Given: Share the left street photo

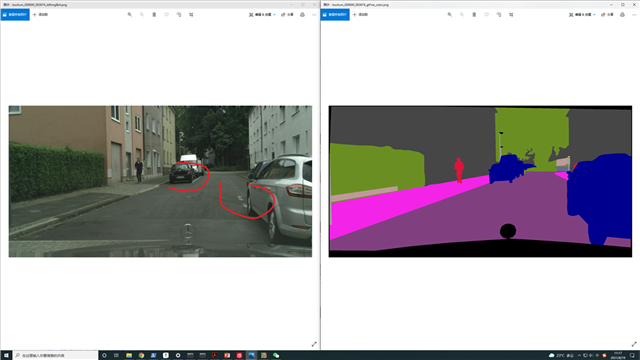Looking at the screenshot, I should click(x=287, y=15).
